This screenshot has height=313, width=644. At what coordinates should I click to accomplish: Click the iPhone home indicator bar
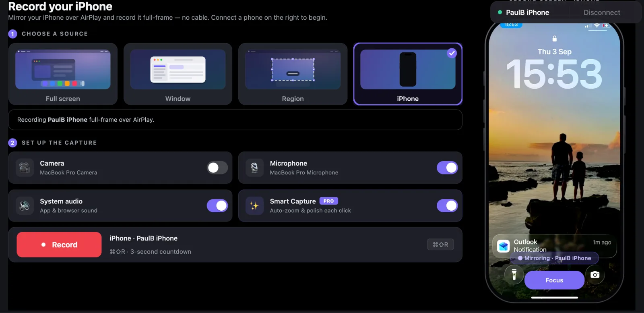[x=554, y=298]
